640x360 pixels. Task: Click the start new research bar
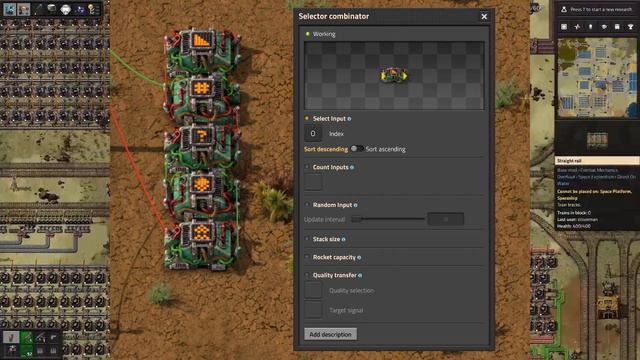(x=597, y=9)
